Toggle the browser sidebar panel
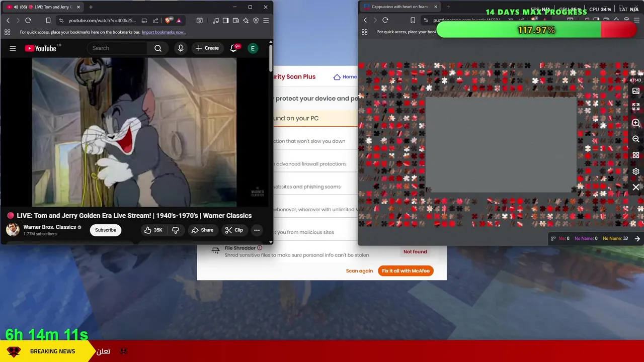The width and height of the screenshot is (644, 362). pos(225,20)
